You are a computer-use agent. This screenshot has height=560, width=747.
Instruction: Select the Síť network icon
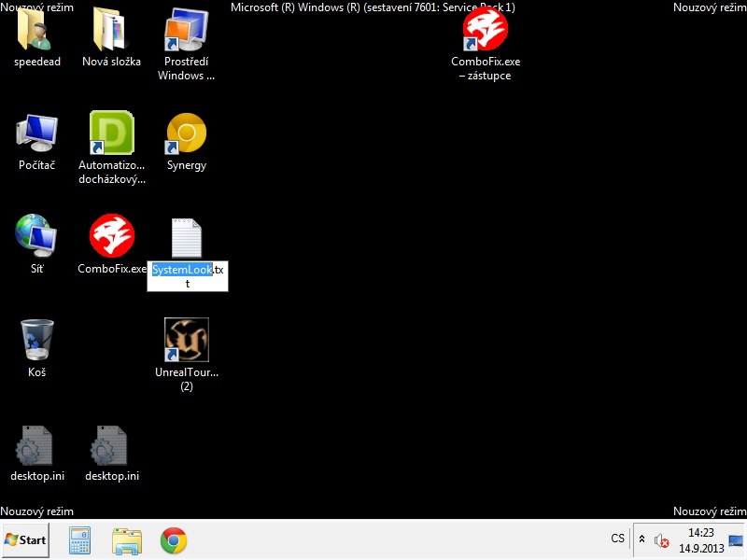point(35,236)
